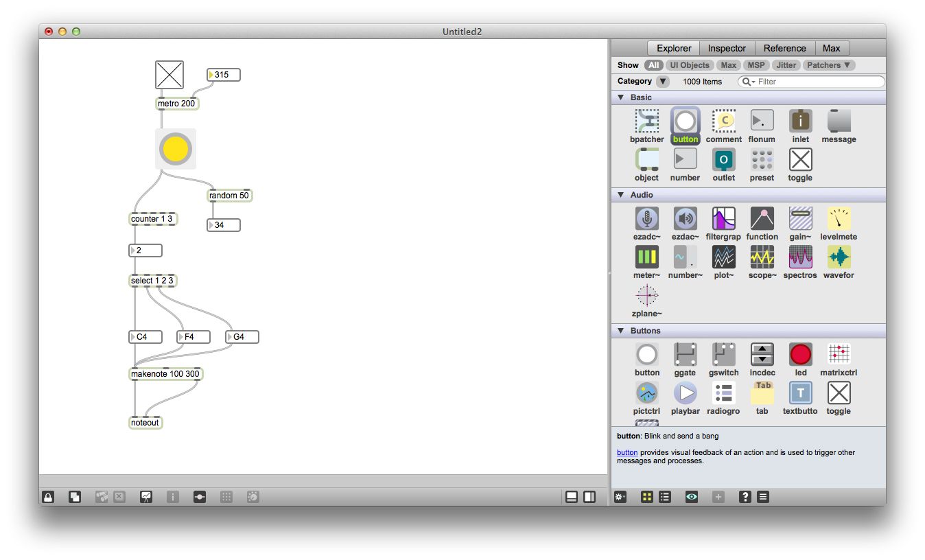This screenshot has width=925, height=560.
Task: Switch to the Inspector tab
Action: [x=727, y=48]
